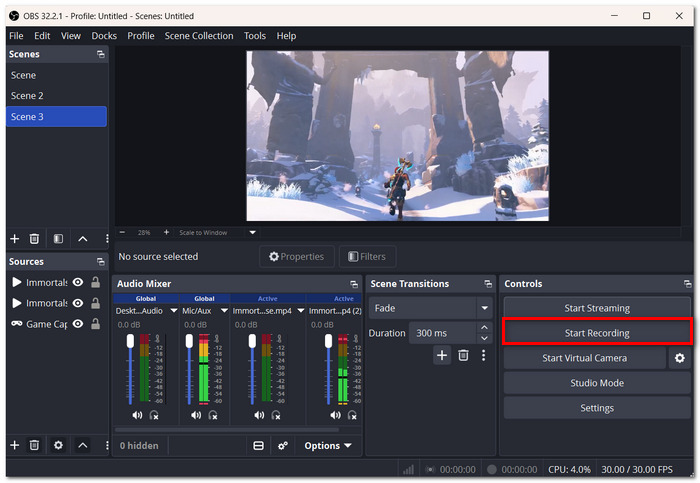
Task: Open Settings from Controls dock
Action: 597,408
